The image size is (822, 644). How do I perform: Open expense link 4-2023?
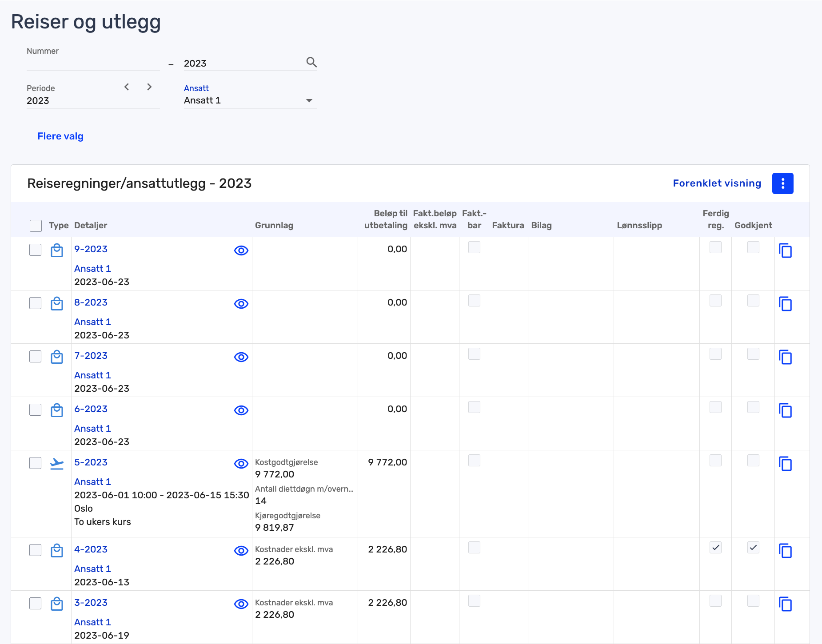pyautogui.click(x=91, y=549)
